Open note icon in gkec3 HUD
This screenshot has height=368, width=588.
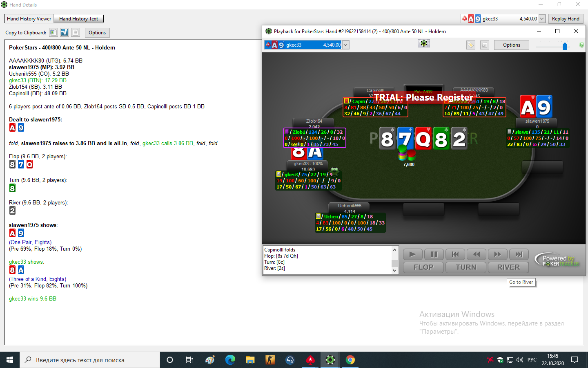278,174
